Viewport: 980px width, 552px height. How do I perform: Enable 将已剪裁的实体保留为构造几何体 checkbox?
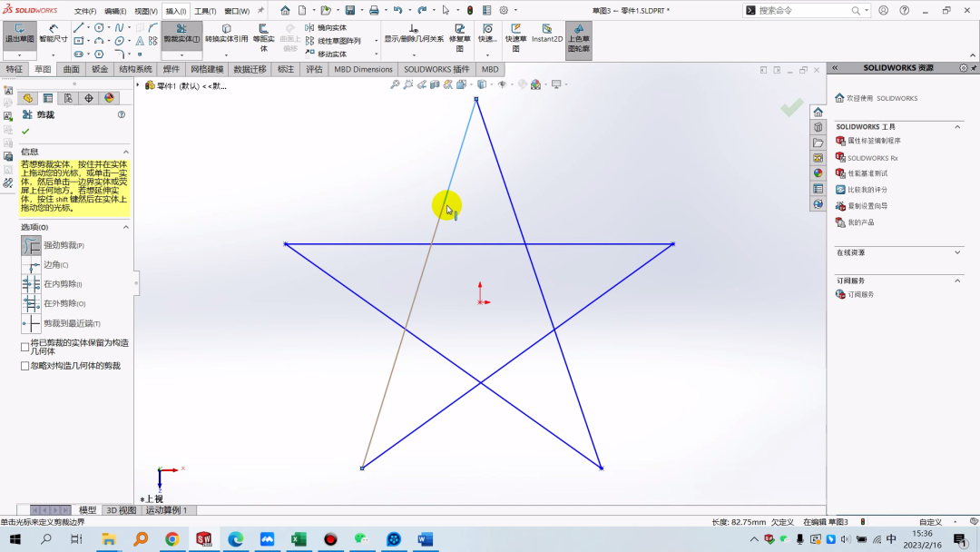point(24,347)
